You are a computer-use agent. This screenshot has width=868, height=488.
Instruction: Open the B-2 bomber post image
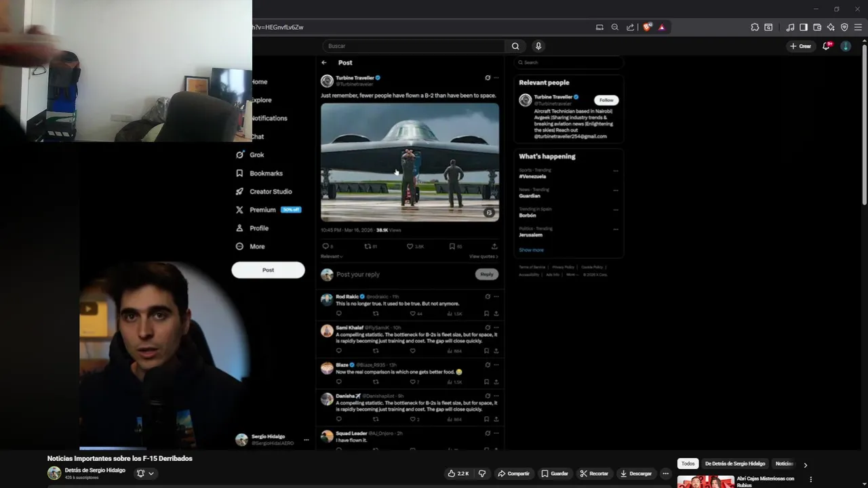coord(410,162)
